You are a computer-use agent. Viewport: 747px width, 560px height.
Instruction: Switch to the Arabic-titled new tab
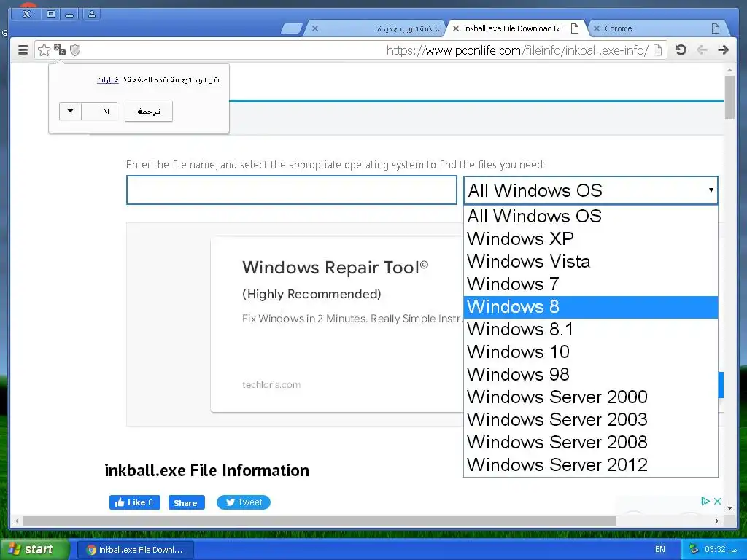pyautogui.click(x=376, y=28)
